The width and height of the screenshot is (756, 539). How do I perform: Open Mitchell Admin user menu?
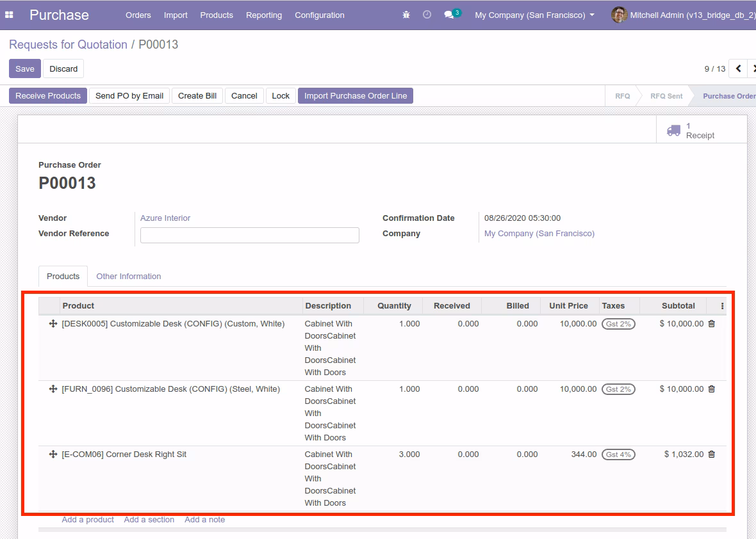[684, 15]
